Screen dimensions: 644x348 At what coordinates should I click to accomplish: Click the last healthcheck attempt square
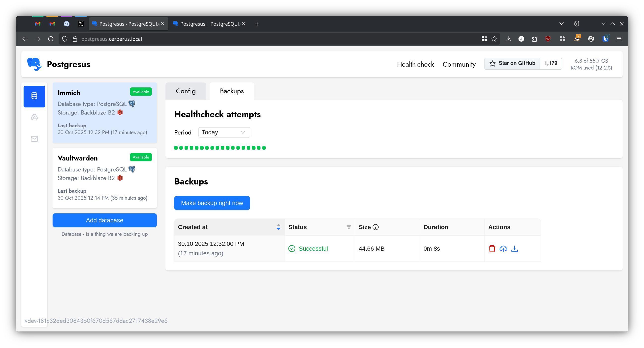pos(264,148)
